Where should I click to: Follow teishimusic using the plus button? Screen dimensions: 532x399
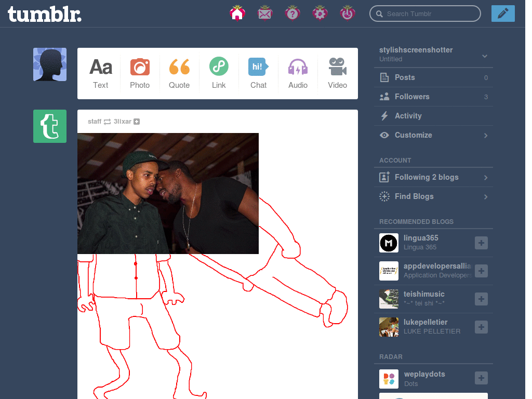click(481, 299)
